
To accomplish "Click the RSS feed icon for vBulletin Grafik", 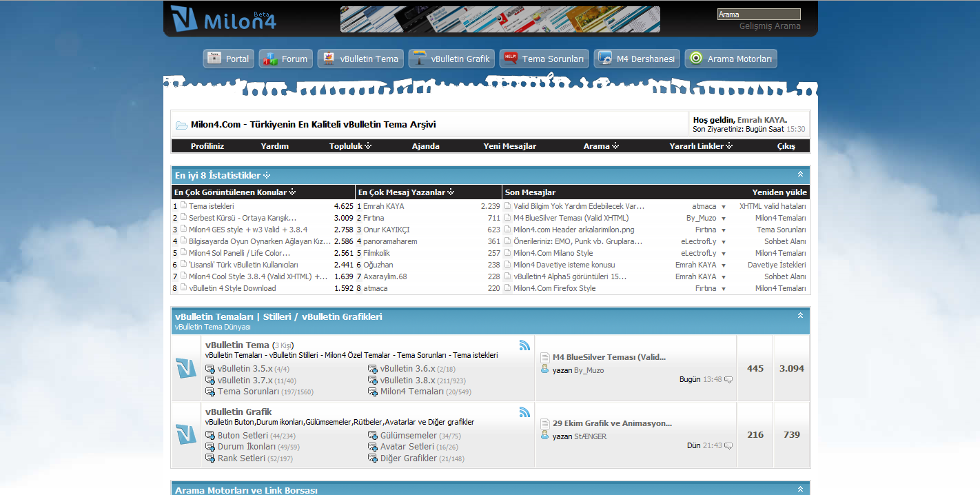I will (524, 412).
